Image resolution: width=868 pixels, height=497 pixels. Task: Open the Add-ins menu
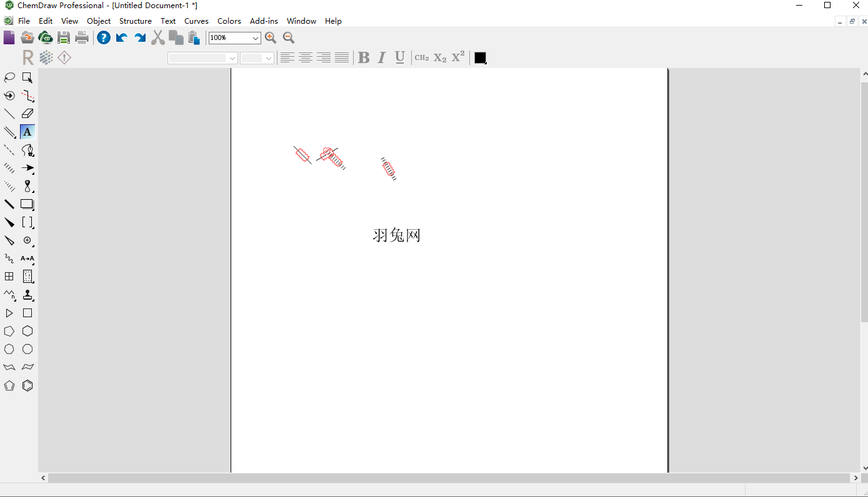coord(264,21)
